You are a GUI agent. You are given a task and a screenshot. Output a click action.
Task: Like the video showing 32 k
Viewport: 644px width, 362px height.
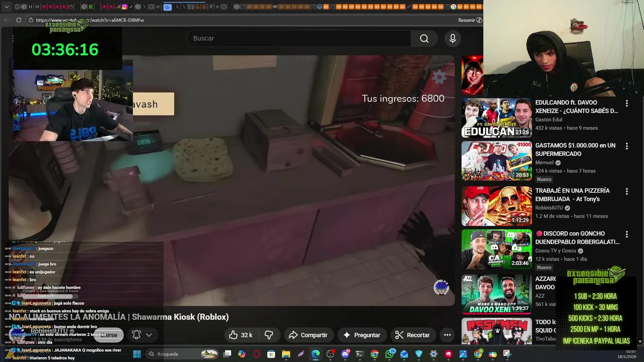click(240, 335)
